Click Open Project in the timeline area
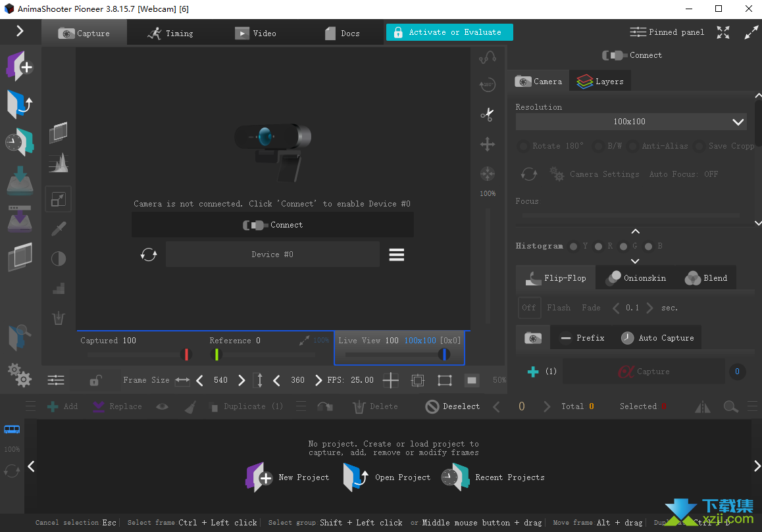This screenshot has height=532, width=762. coord(386,477)
